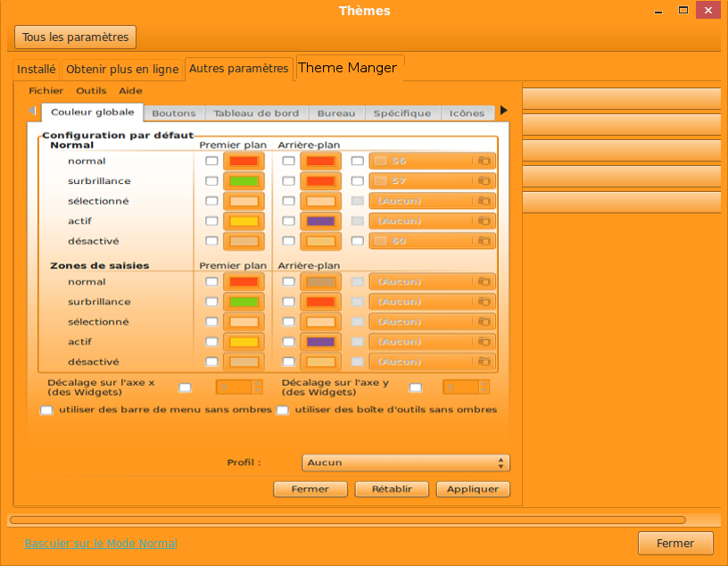
Task: Pick Normal actif Premier plan yellow swatch
Action: pyautogui.click(x=244, y=221)
